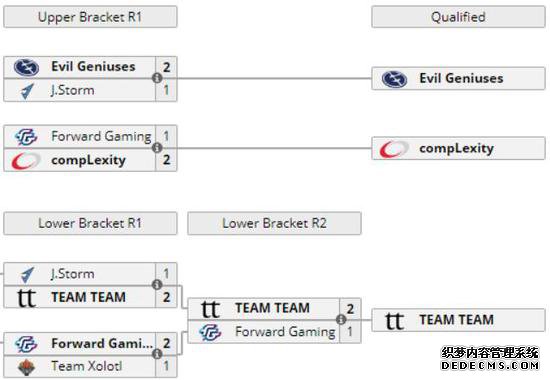Open info icon for J.Storm vs TEAM TEAM match

tap(157, 285)
